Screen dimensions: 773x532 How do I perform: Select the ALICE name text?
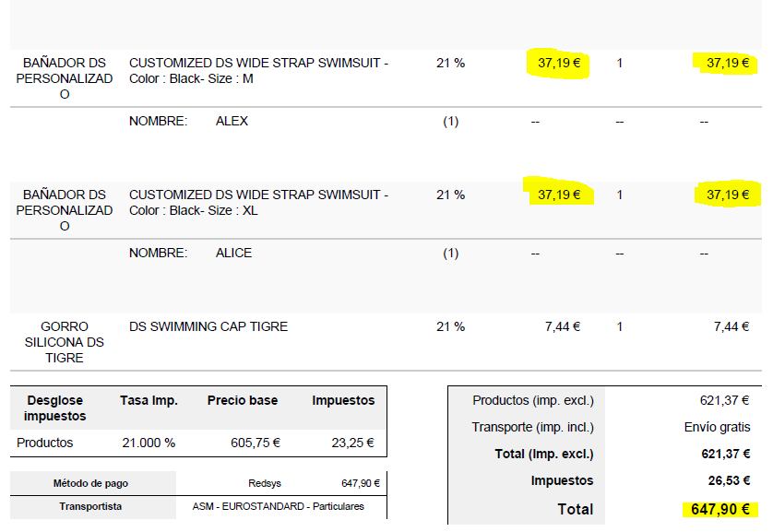[x=233, y=254]
